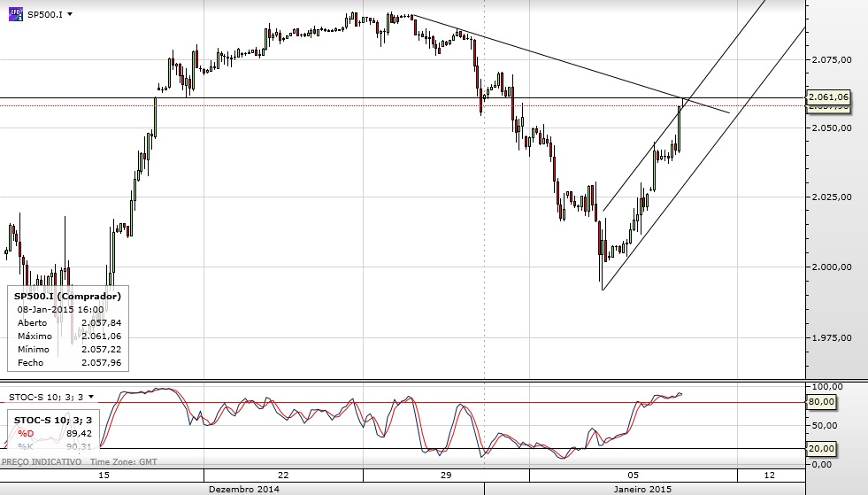
Task: Click the 2.050,00 price axis label
Action: coord(832,128)
